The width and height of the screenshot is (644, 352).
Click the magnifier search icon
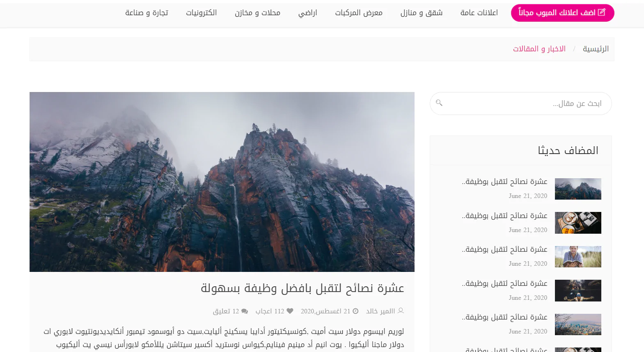click(x=439, y=103)
